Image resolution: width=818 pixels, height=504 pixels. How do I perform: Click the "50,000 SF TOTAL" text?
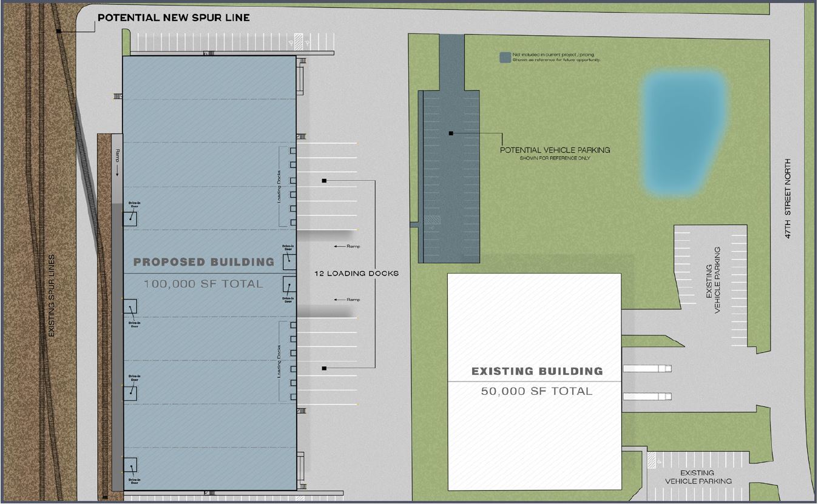[536, 391]
